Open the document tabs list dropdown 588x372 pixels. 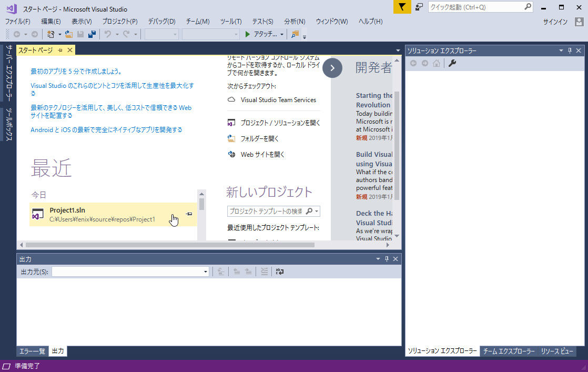(x=398, y=51)
